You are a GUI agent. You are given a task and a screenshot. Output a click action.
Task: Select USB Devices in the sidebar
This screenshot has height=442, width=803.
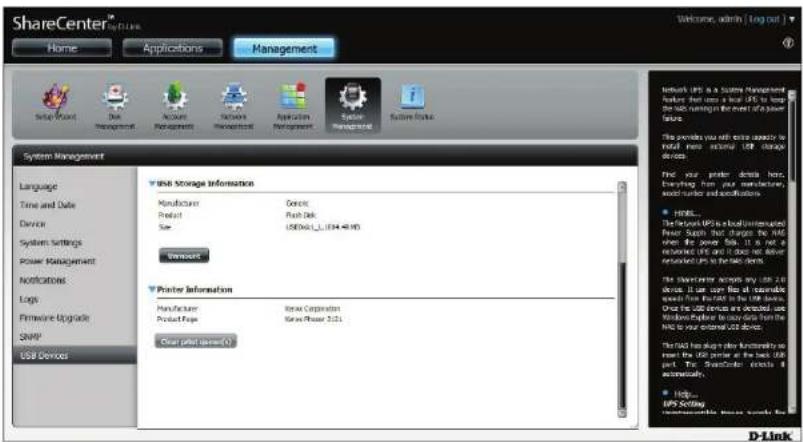(x=75, y=355)
